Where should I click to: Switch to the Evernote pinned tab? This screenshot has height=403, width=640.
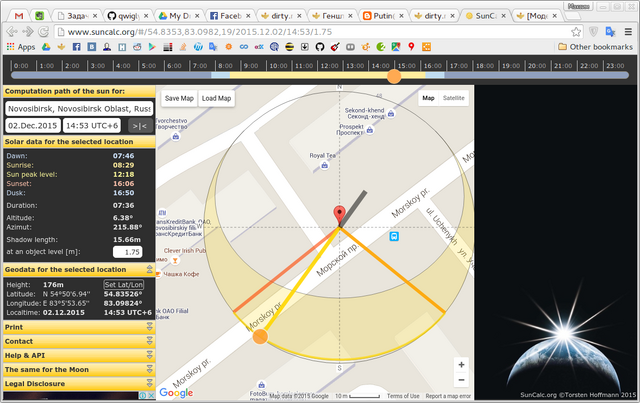pyautogui.click(x=39, y=16)
